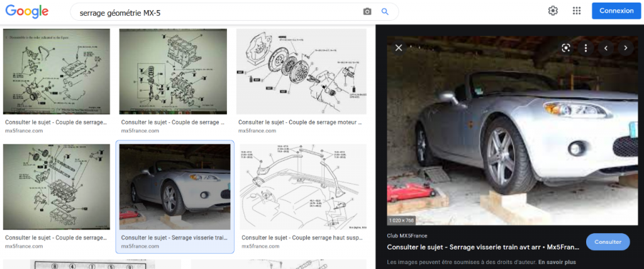Screen dimensions: 644x269
Task: Click the Consulter button
Action: [x=608, y=242]
